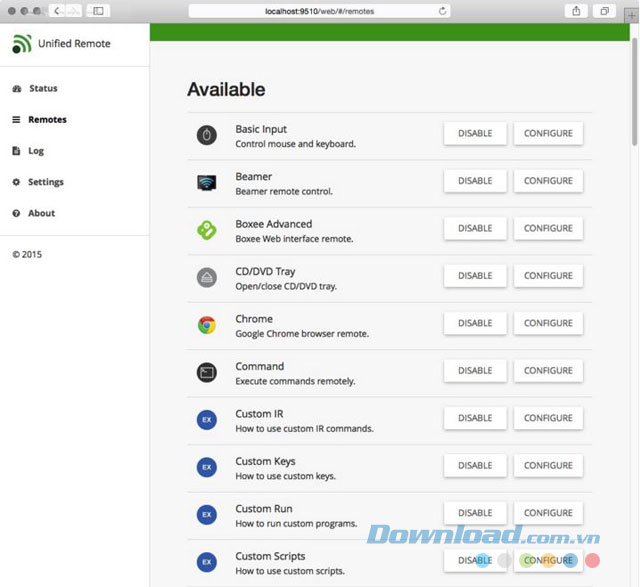Click the '© 2015' copyright text
This screenshot has height=587, width=640.
pyautogui.click(x=27, y=254)
